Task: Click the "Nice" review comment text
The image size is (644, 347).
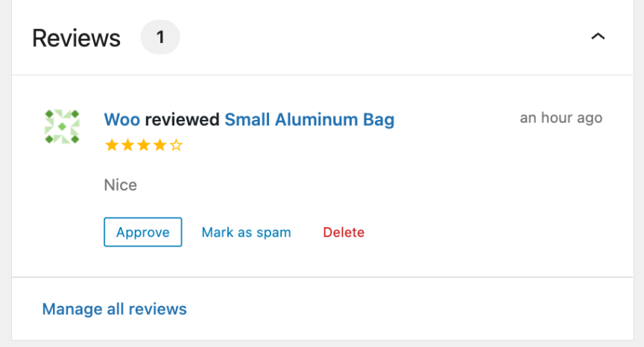Action: (x=121, y=185)
